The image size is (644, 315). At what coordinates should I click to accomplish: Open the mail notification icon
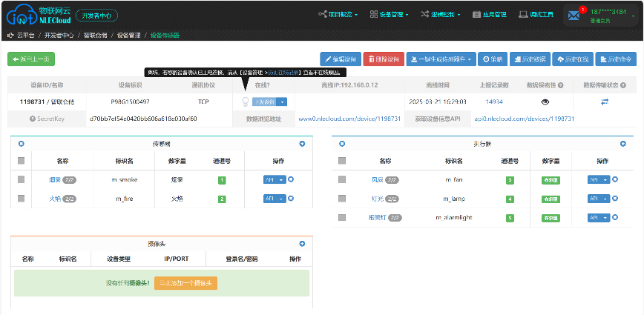[x=574, y=15]
